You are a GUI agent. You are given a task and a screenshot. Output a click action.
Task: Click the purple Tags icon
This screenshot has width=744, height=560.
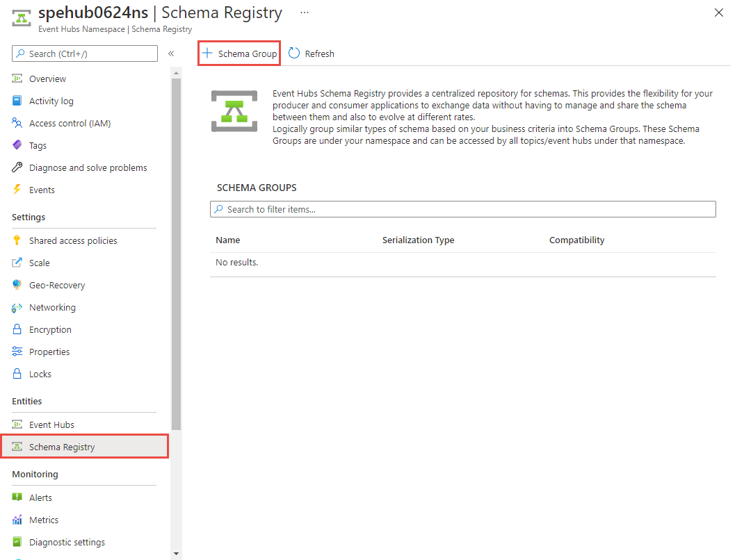[x=17, y=145]
